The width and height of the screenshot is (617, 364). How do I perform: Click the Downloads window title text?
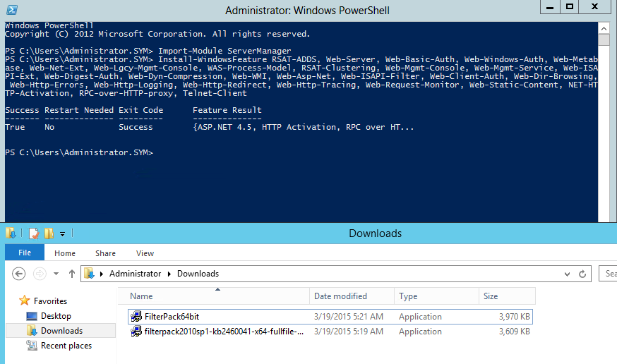[375, 233]
